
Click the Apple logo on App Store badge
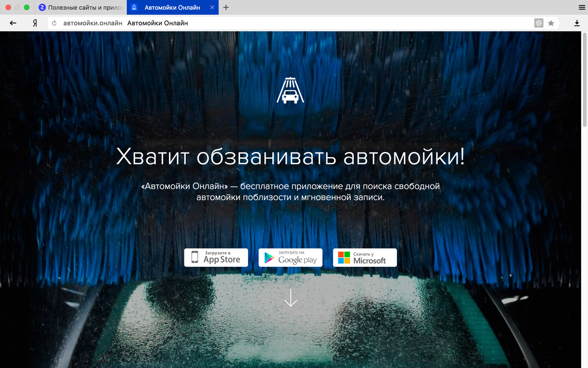195,257
